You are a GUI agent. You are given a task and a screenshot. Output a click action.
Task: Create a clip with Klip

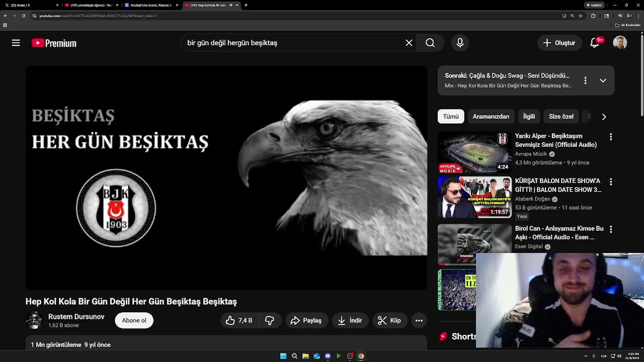(x=390, y=320)
